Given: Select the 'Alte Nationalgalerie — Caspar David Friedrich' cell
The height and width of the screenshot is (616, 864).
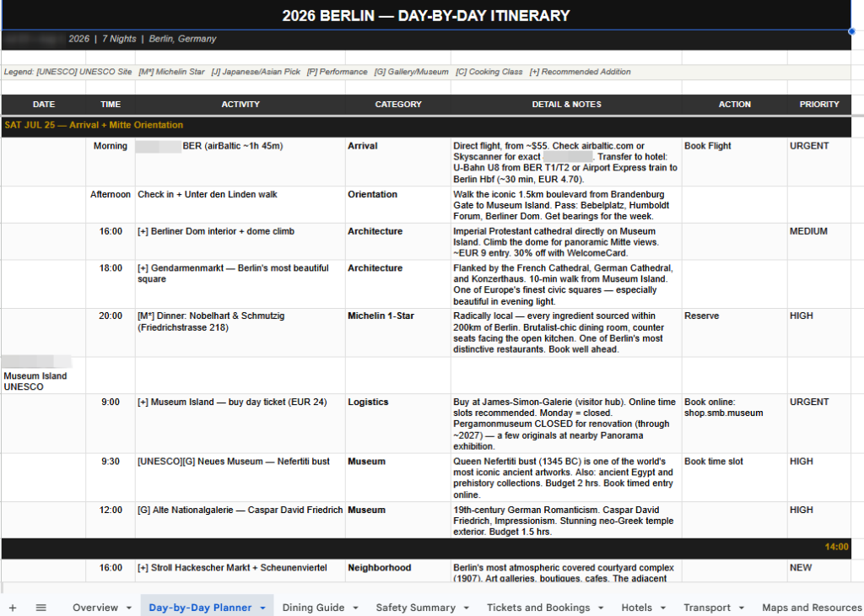Looking at the screenshot, I should pos(240,520).
